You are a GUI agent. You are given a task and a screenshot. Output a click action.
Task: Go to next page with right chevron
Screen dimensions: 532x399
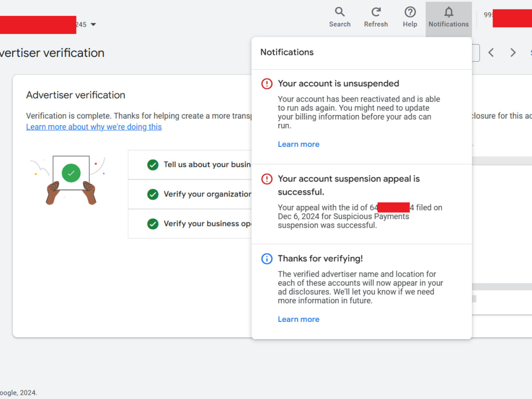(x=513, y=53)
